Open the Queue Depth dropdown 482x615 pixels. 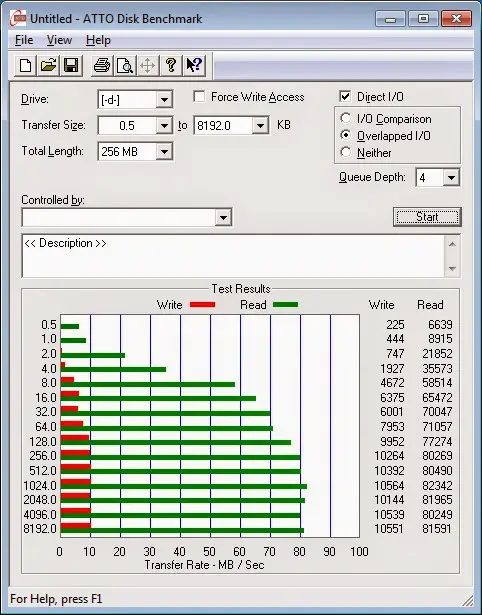451,178
